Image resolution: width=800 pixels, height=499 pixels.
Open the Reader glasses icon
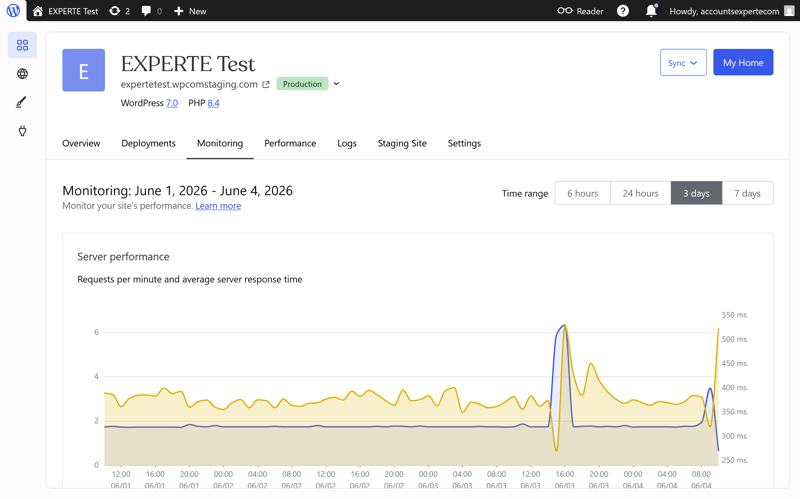click(564, 11)
